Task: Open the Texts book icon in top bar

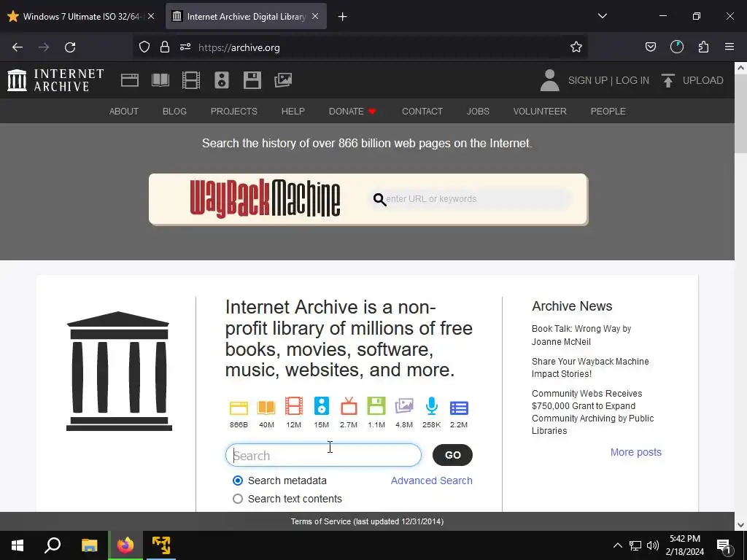Action: [x=160, y=80]
